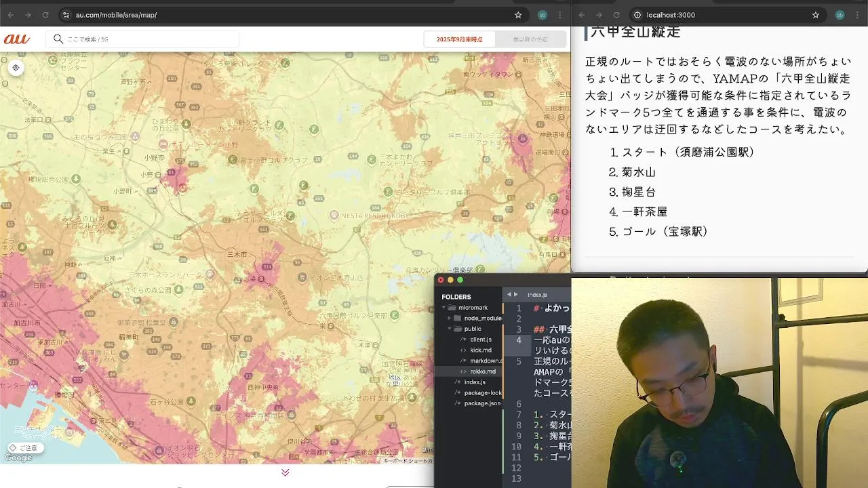This screenshot has width=868, height=488.
Task: Reload the au.com map page
Action: coord(45,15)
